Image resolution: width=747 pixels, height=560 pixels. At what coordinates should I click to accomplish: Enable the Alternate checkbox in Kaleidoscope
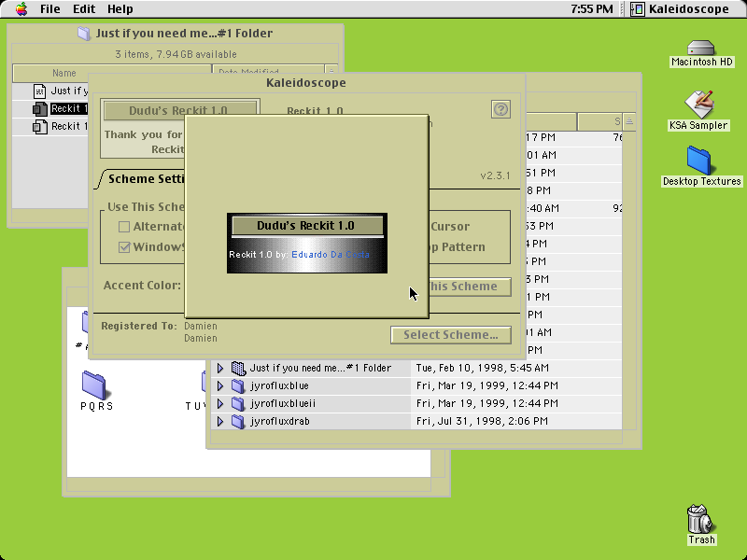pos(124,227)
